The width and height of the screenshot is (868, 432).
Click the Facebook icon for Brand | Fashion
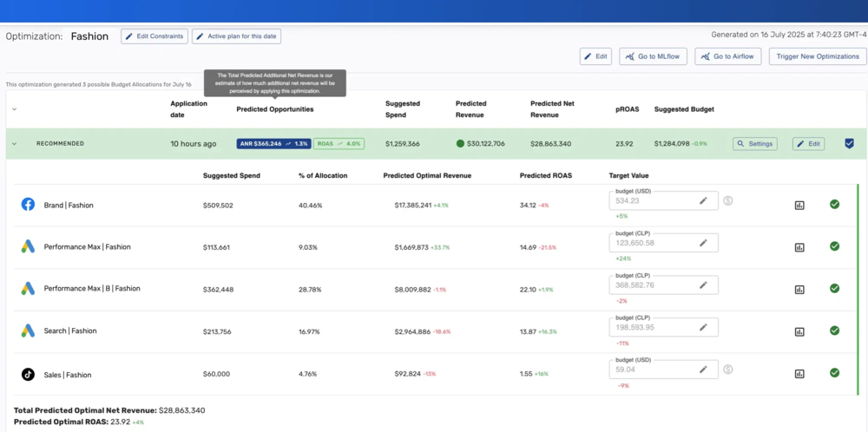(x=29, y=205)
